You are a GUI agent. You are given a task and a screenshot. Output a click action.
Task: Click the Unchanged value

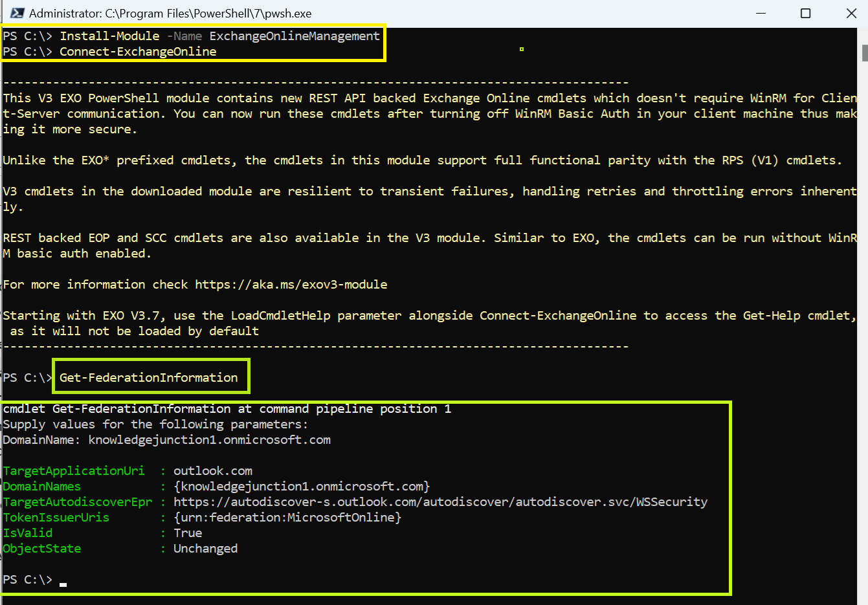tap(206, 549)
